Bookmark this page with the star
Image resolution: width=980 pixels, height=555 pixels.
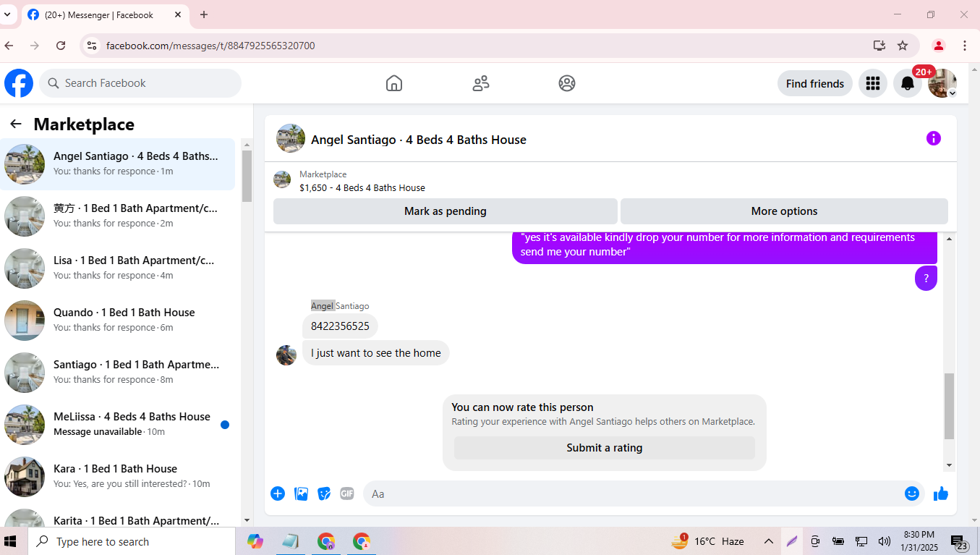[x=903, y=46]
